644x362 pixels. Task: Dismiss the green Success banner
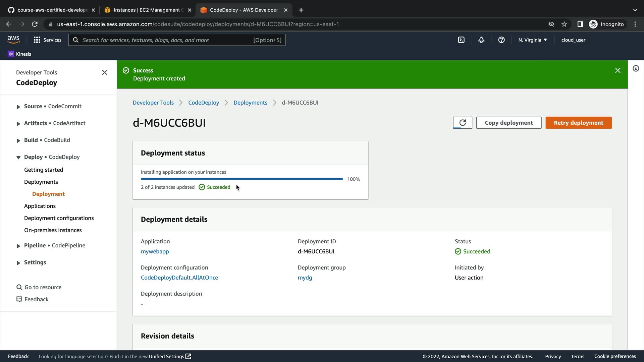click(618, 70)
